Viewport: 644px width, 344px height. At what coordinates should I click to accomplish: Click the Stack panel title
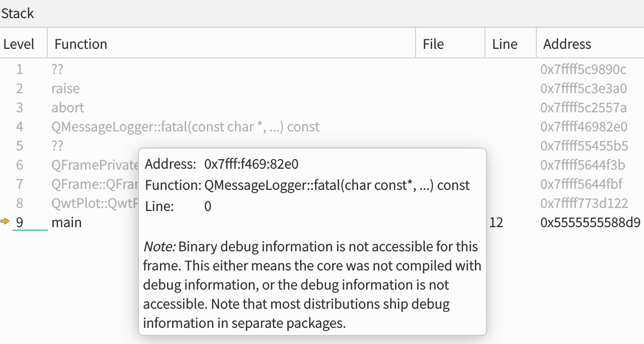click(18, 14)
